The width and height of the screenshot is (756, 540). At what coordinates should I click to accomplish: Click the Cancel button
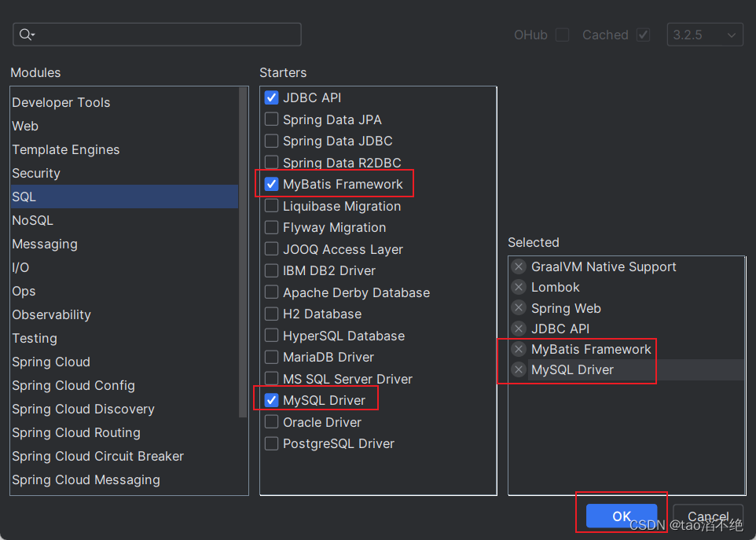[x=708, y=516]
